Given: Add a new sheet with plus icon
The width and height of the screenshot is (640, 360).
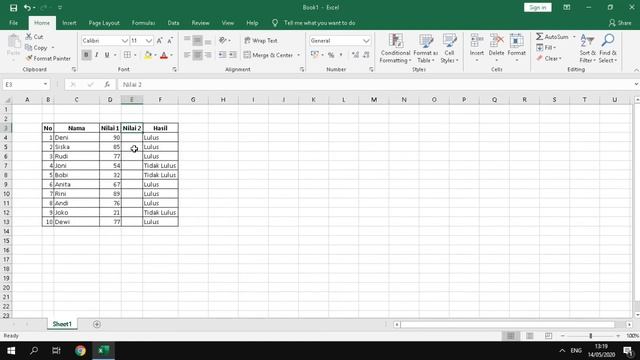Looking at the screenshot, I should point(97,324).
